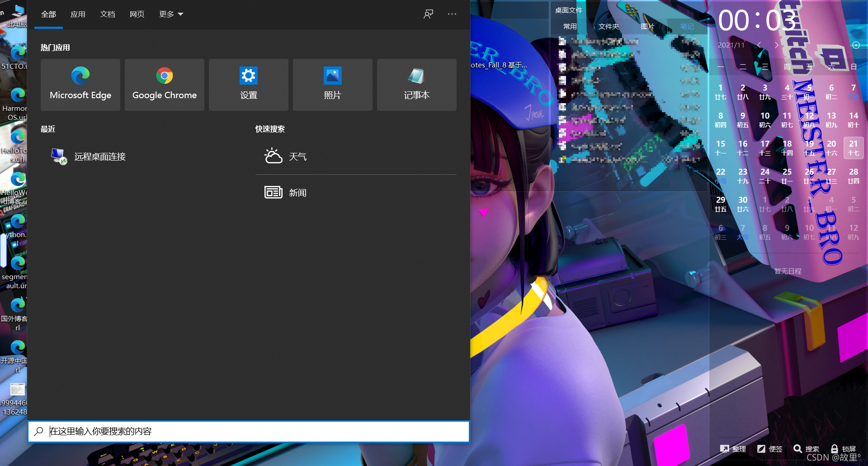The height and width of the screenshot is (466, 868).
Task: Switch to 文档 search tab
Action: [108, 14]
